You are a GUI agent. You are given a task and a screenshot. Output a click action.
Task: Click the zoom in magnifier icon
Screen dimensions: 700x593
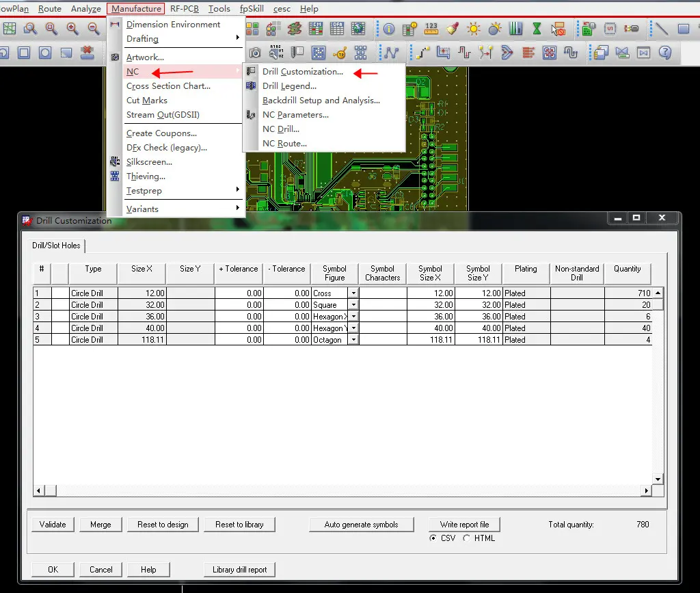[72, 29]
